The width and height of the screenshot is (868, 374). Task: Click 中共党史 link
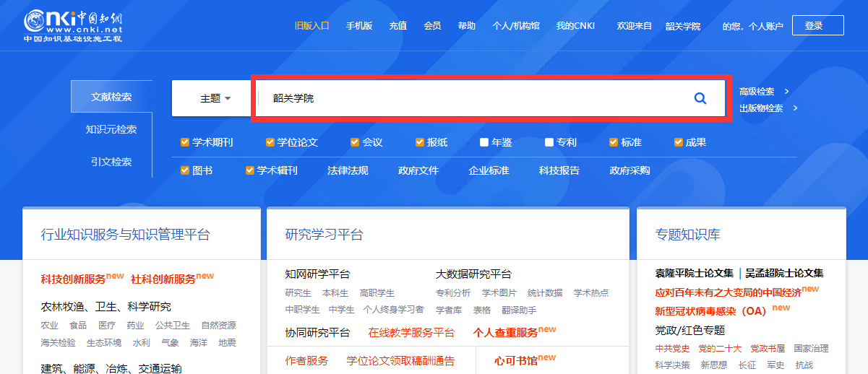click(673, 348)
